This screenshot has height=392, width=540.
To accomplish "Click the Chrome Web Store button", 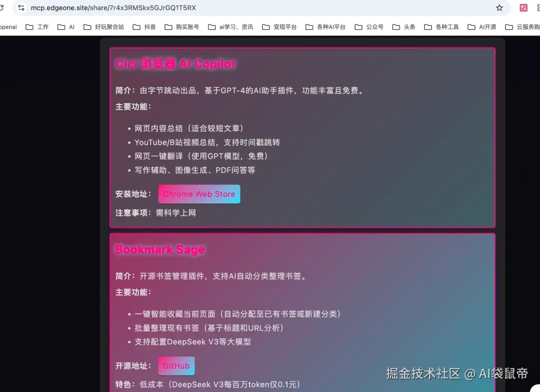I will pos(199,194).
